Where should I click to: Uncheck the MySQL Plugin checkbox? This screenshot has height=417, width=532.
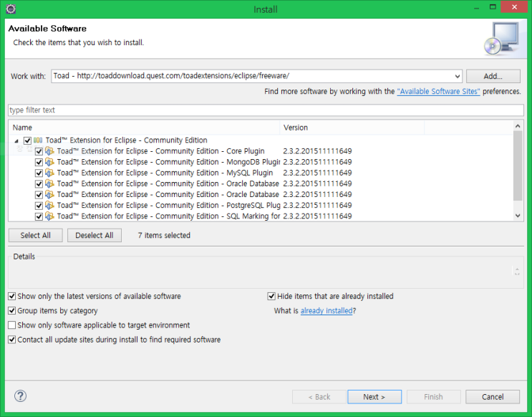(39, 173)
